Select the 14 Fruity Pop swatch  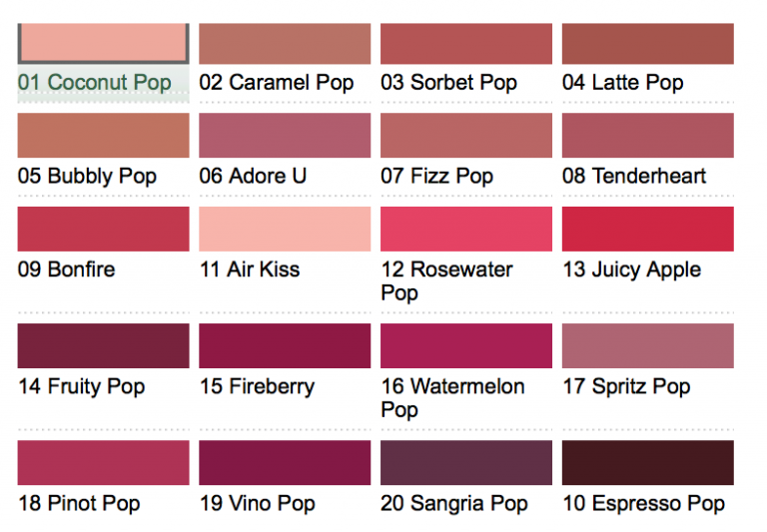[103, 345]
